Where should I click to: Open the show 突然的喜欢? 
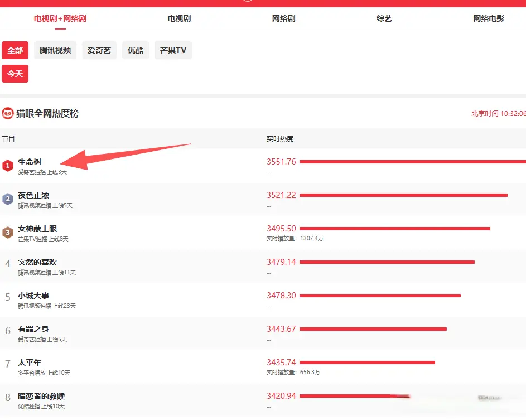tap(37, 262)
